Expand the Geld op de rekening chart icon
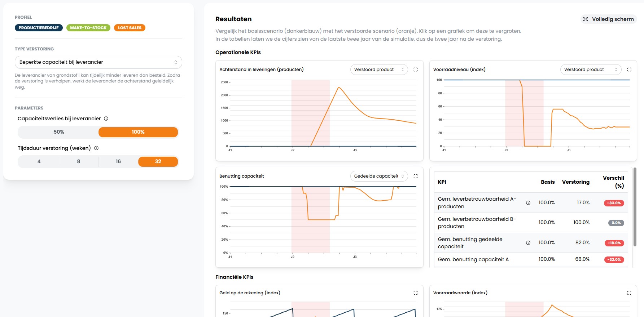This screenshot has height=317, width=644. pyautogui.click(x=416, y=293)
